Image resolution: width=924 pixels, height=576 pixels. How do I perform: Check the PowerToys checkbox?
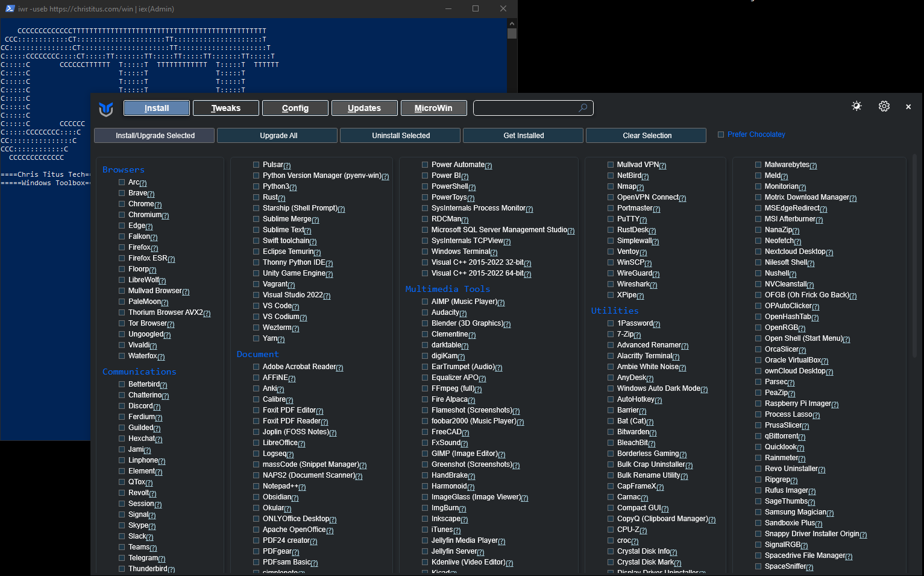[425, 197]
